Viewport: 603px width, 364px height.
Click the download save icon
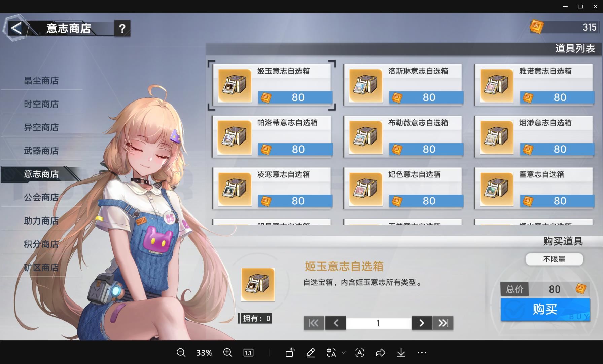[x=401, y=352]
